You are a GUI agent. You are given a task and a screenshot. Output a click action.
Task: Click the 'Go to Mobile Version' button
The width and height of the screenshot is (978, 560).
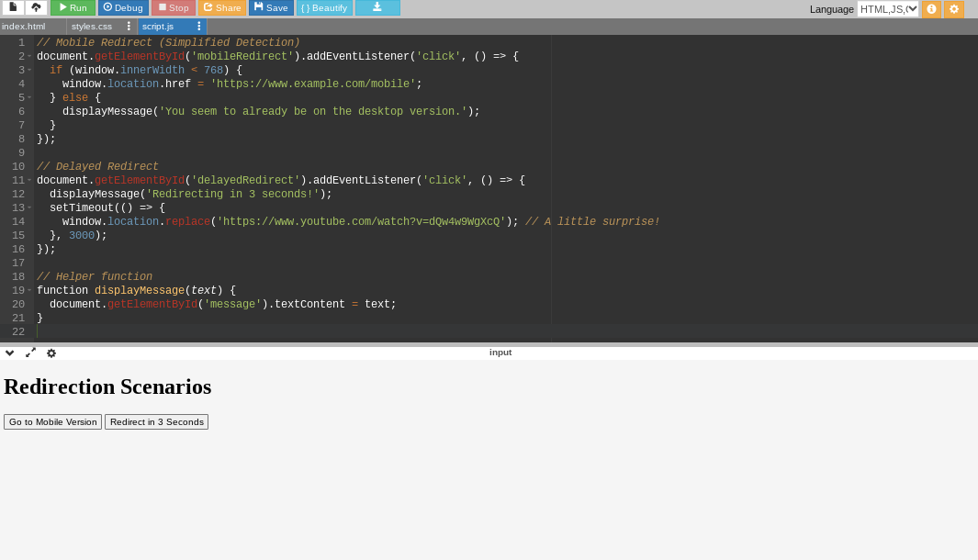click(52, 422)
